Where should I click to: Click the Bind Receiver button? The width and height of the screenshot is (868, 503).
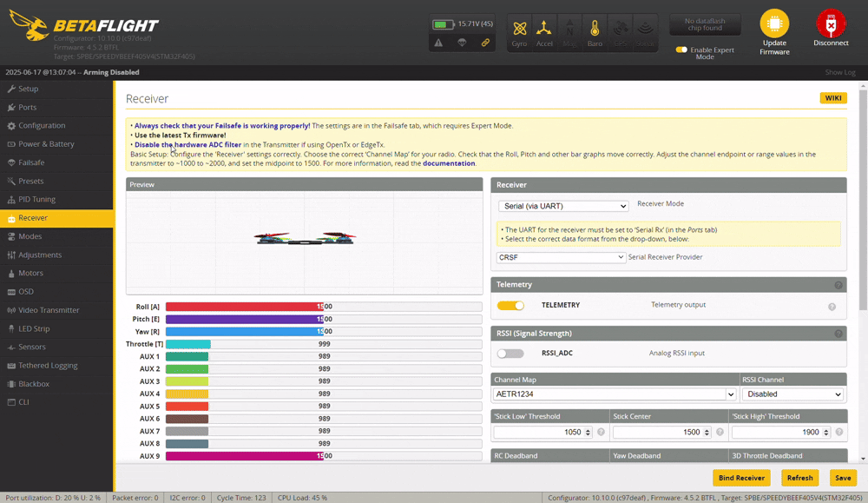click(741, 478)
